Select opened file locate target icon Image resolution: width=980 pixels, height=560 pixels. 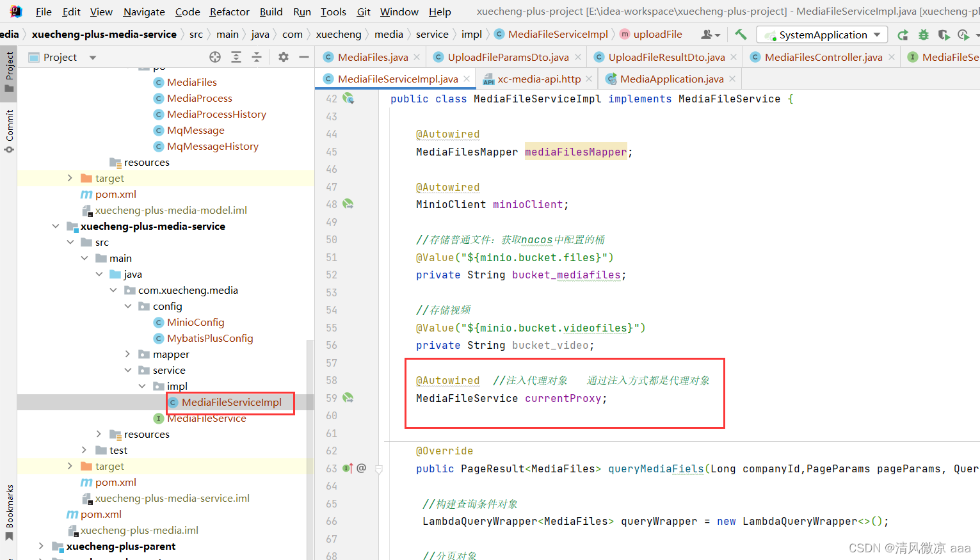215,57
